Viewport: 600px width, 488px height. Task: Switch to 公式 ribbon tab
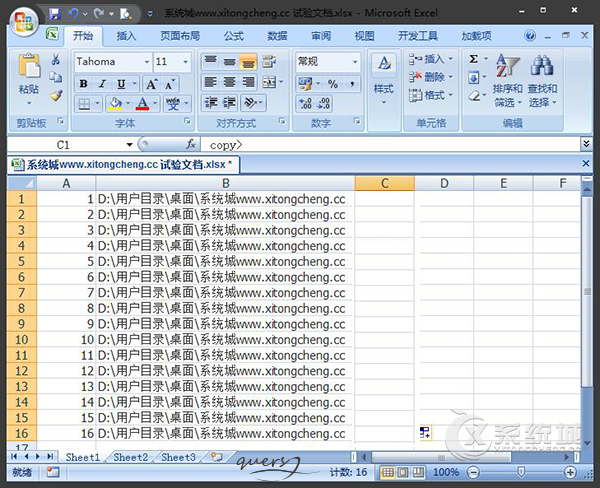coord(233,36)
